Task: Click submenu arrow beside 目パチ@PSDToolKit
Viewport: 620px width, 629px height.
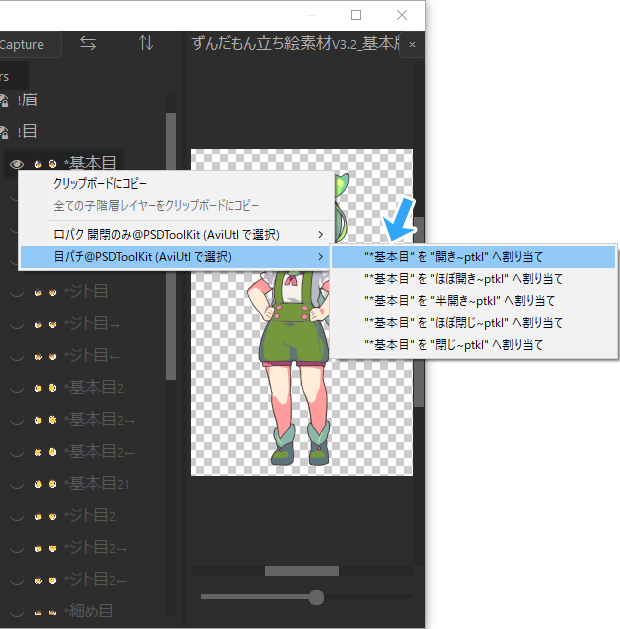Action: pos(320,257)
